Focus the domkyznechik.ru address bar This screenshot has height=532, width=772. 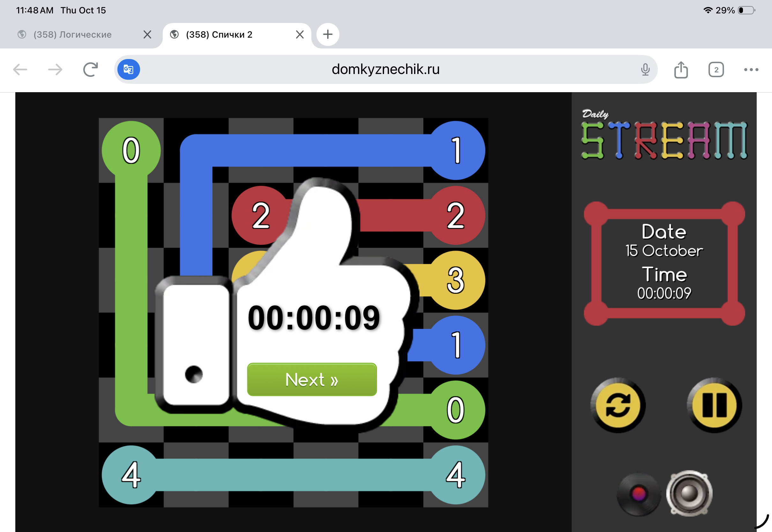click(x=385, y=69)
